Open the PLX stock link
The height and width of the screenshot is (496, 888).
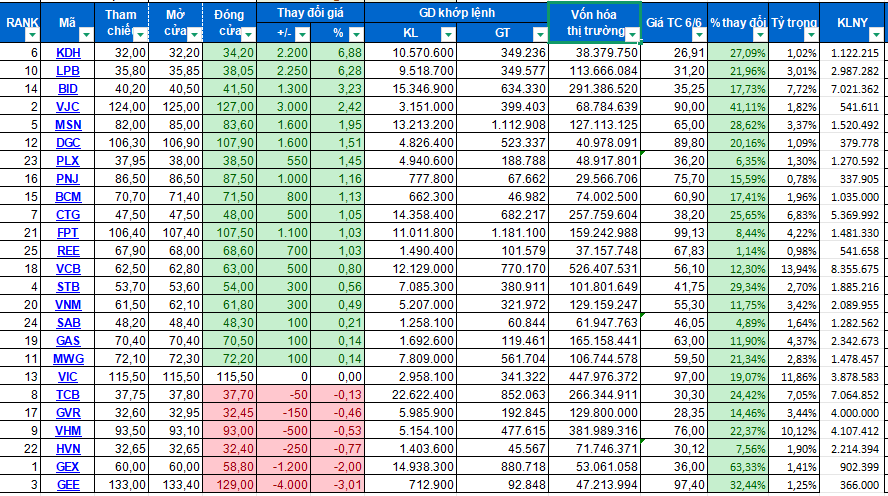(68, 161)
